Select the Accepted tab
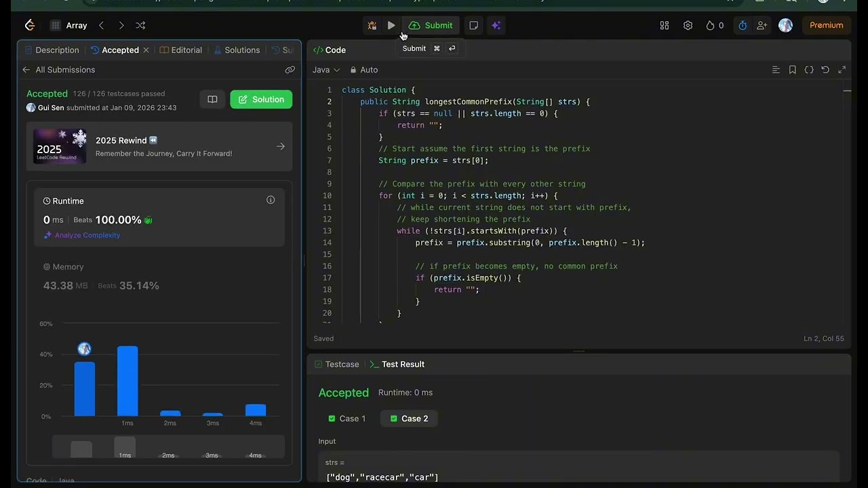 [115, 50]
